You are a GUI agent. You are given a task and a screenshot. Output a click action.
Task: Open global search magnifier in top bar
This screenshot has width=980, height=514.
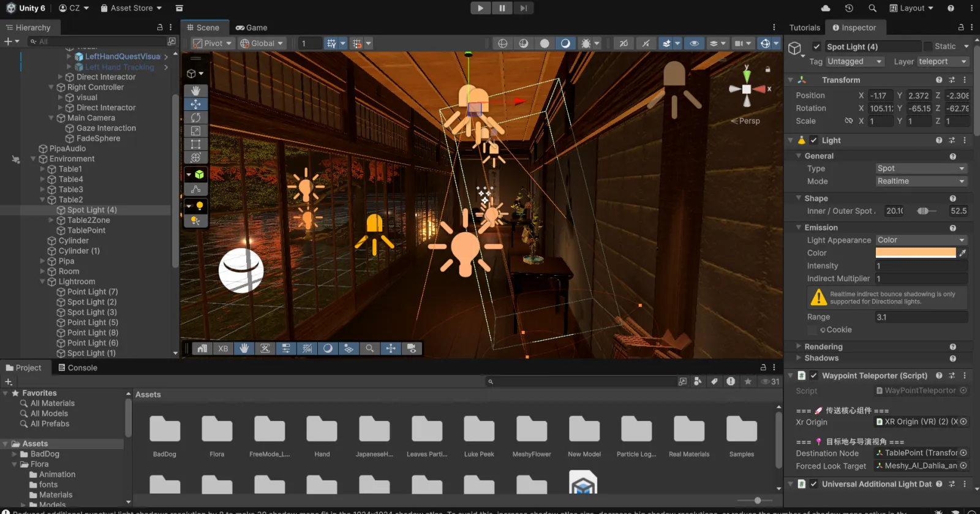pos(872,8)
